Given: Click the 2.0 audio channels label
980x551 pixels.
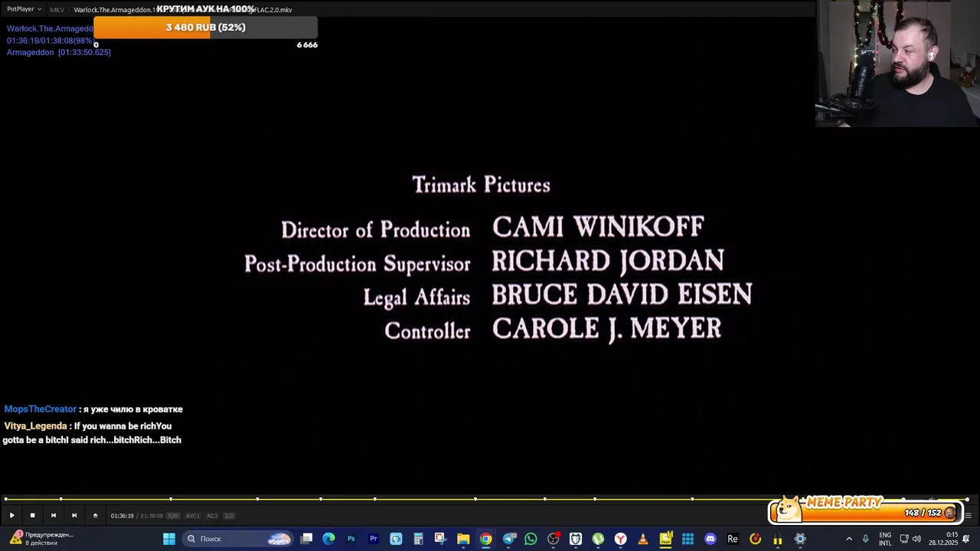Looking at the screenshot, I should [229, 516].
